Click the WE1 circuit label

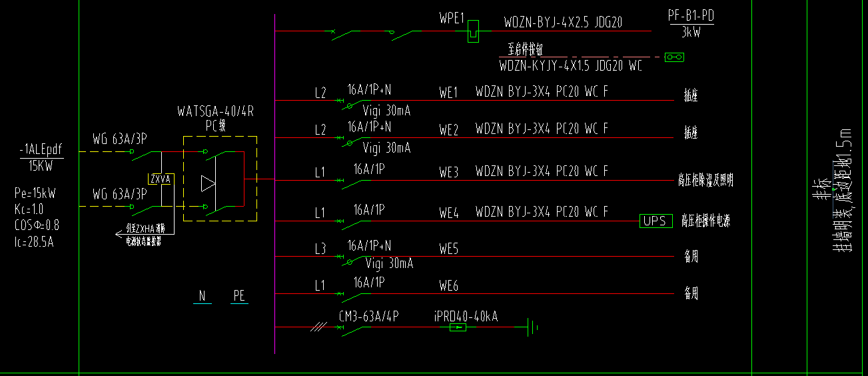pos(448,93)
